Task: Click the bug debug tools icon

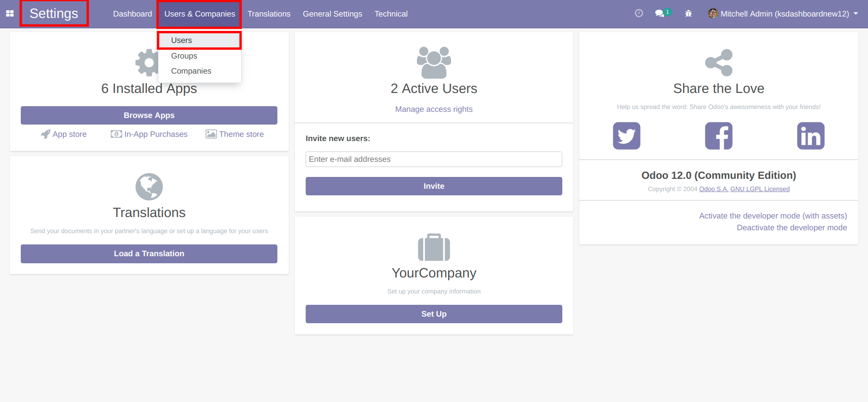Action: [x=688, y=14]
